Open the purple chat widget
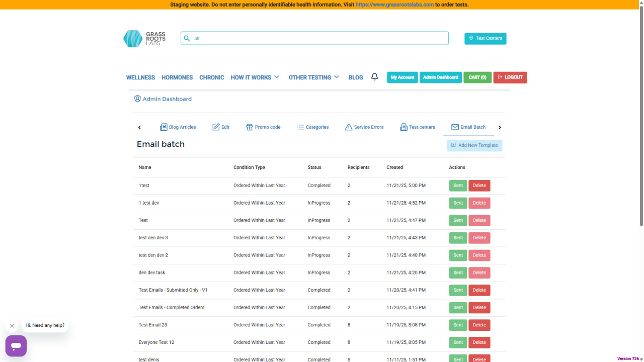This screenshot has height=362, width=644. click(x=16, y=346)
